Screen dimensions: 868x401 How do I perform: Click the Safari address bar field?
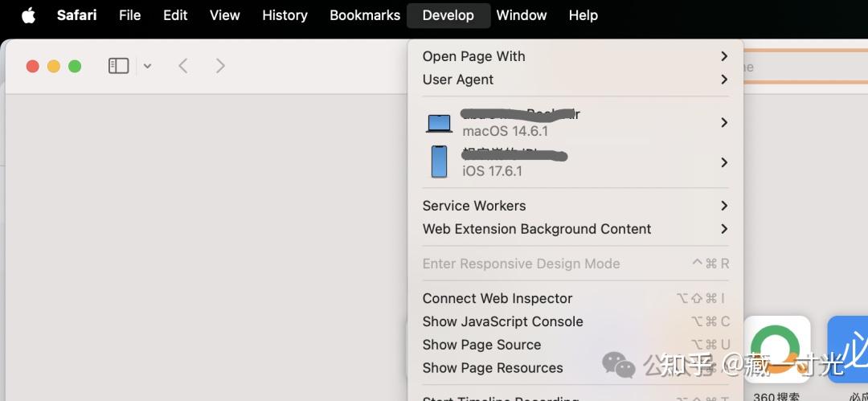click(x=804, y=67)
